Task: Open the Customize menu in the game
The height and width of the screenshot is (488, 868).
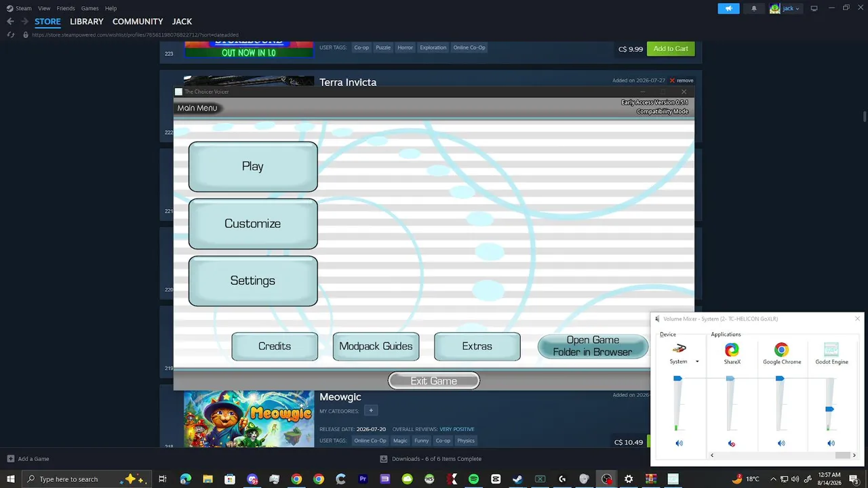Action: click(x=253, y=224)
